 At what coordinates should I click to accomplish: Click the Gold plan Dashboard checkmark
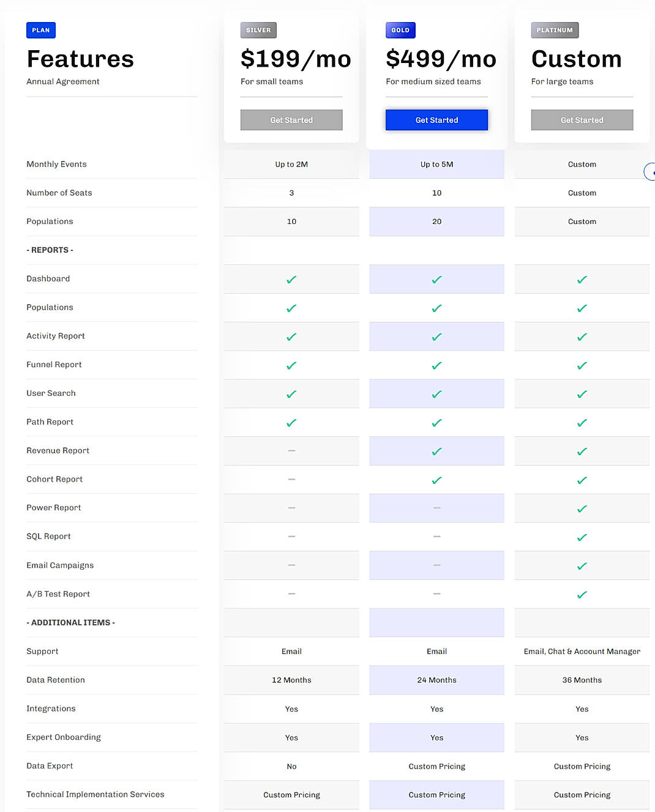(x=436, y=279)
